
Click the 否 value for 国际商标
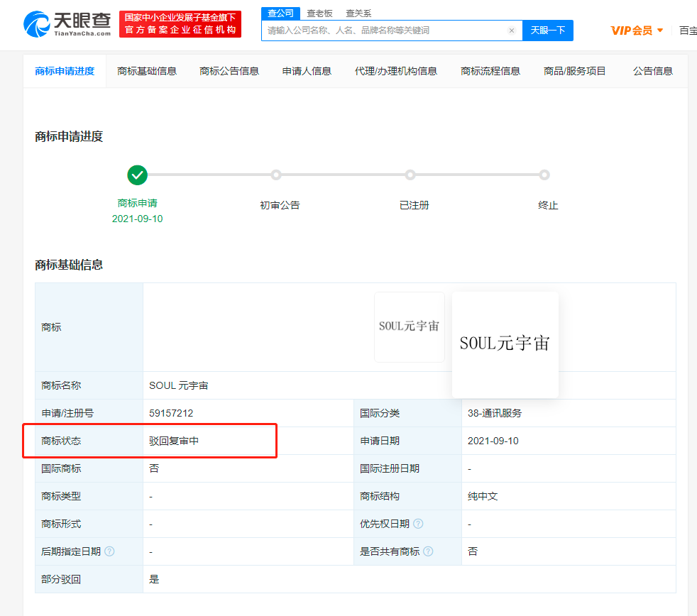coord(154,468)
